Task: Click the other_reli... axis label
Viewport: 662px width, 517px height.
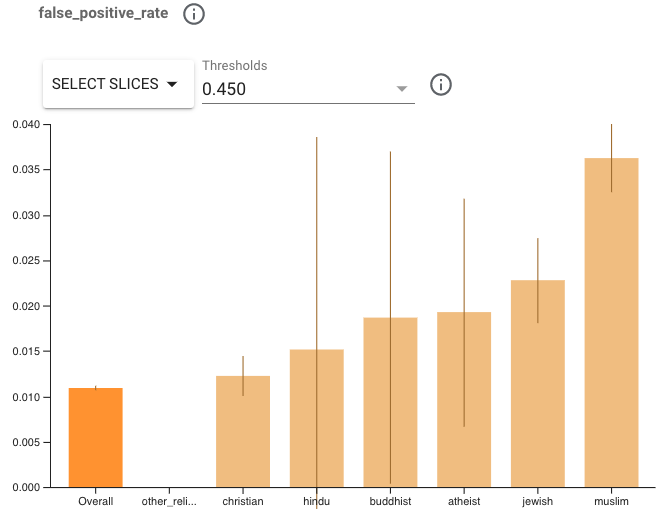Action: pyautogui.click(x=169, y=501)
